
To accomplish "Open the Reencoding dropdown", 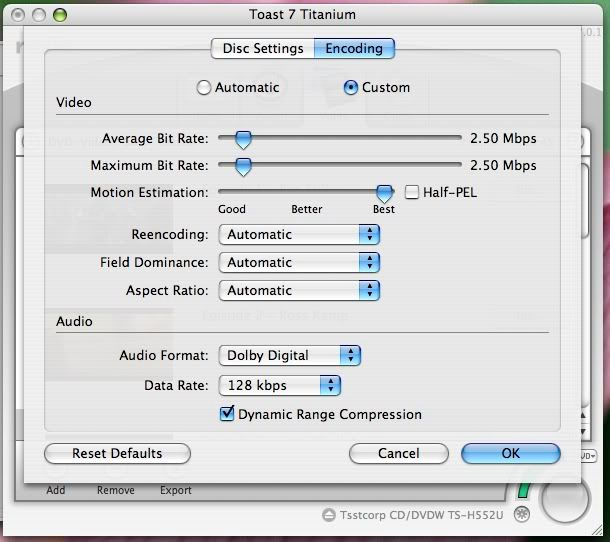I will coord(299,234).
